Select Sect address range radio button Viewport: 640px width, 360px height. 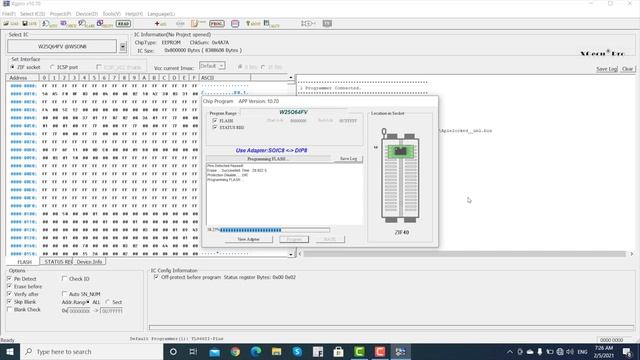[x=108, y=302]
